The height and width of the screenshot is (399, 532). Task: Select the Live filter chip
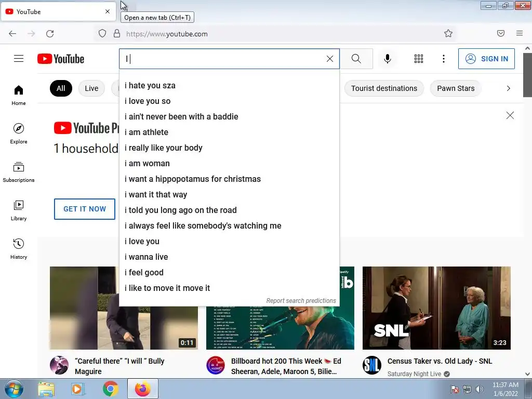91,88
